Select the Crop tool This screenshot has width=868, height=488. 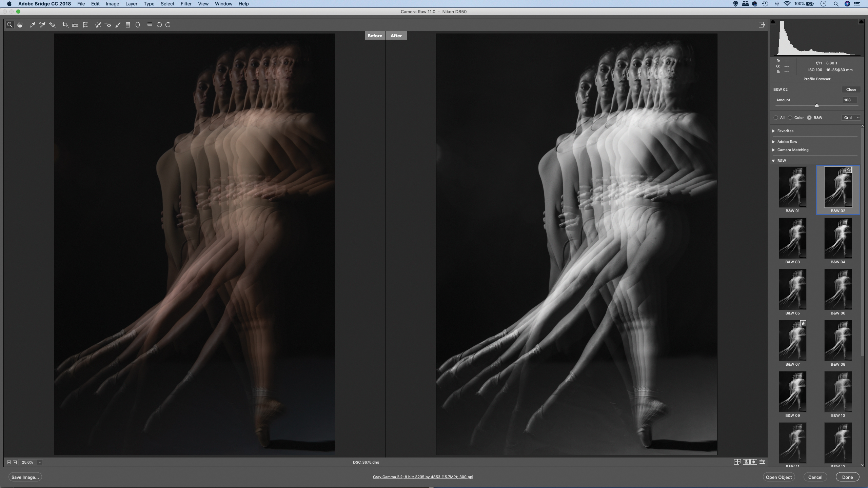(x=64, y=25)
